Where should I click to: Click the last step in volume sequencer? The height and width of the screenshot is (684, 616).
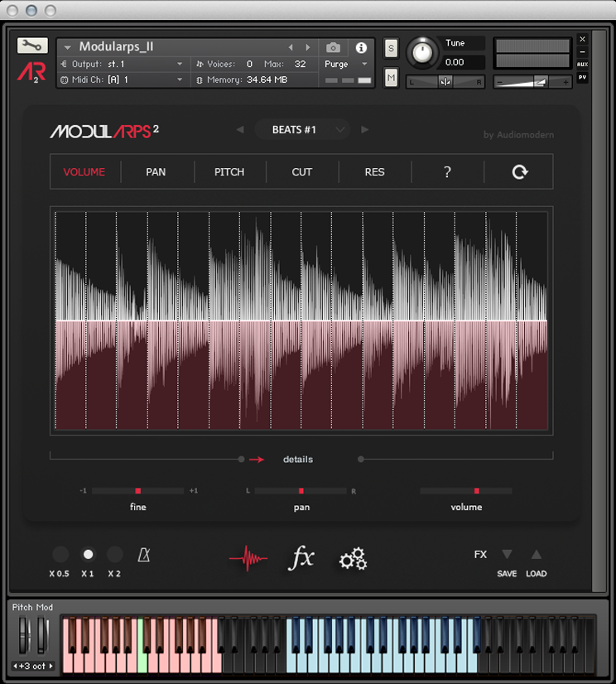(x=532, y=320)
